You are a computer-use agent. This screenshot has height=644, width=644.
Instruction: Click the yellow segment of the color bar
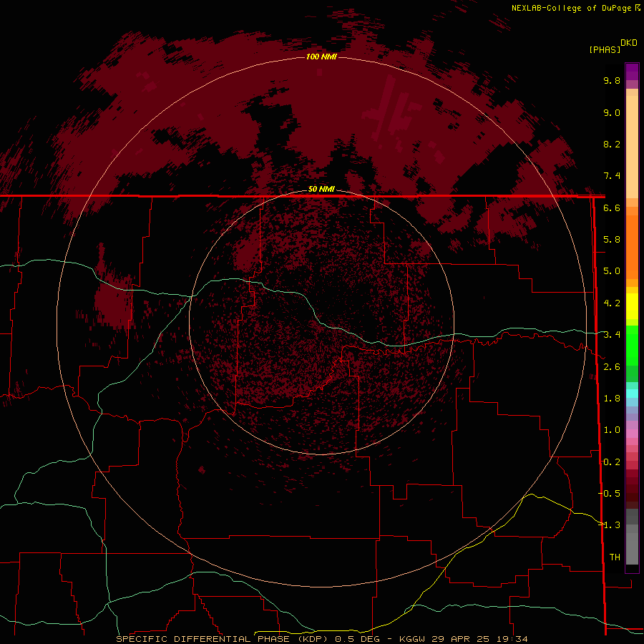click(x=632, y=306)
